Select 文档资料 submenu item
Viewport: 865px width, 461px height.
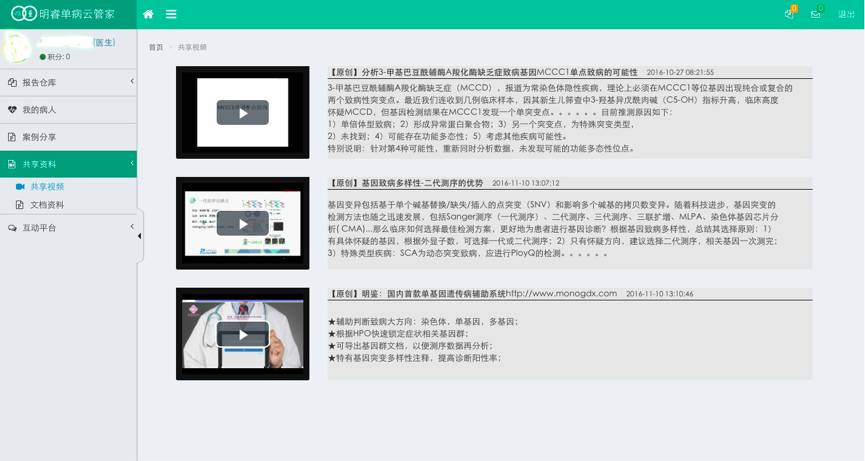47,205
